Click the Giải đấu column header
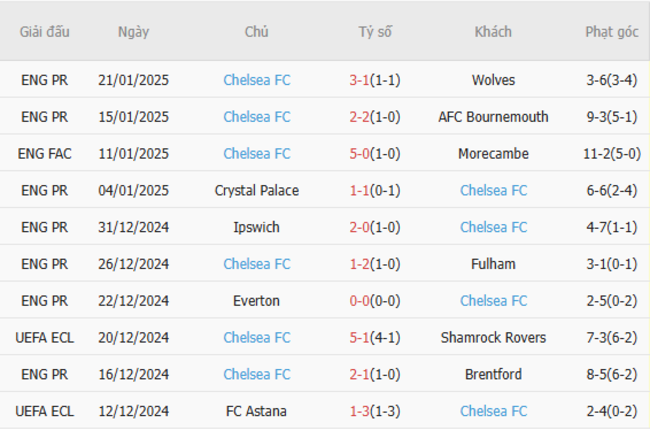The image size is (650, 438). 45,31
